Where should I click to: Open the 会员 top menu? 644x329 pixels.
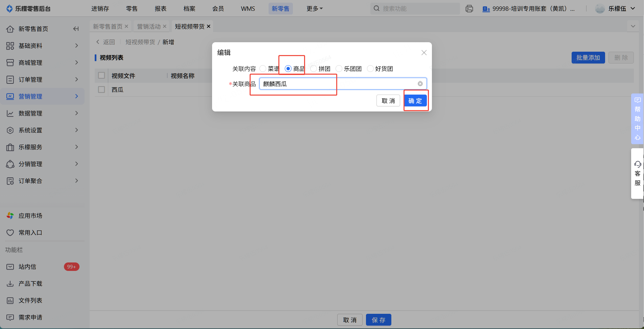218,8
